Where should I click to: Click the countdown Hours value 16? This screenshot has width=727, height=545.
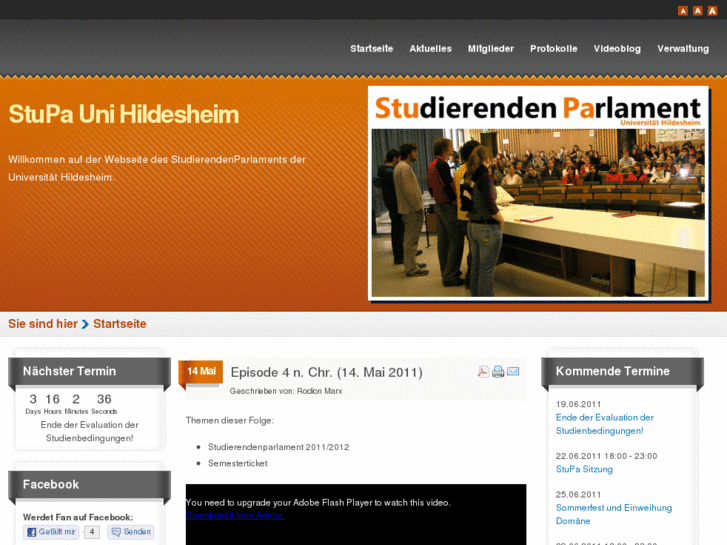[x=52, y=399]
